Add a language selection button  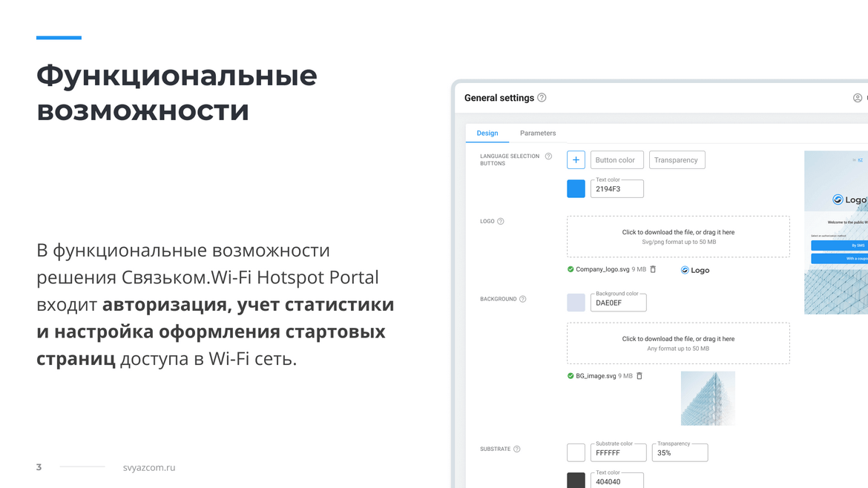click(576, 160)
